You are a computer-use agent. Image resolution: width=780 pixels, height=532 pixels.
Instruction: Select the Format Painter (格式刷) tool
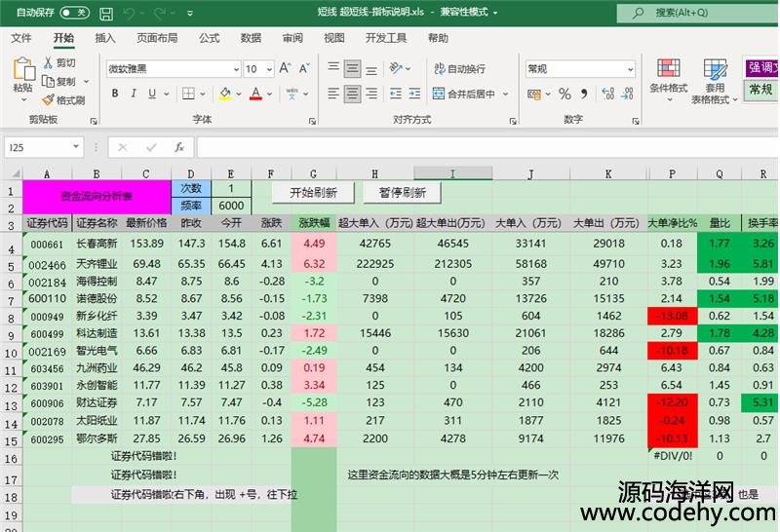tap(63, 100)
